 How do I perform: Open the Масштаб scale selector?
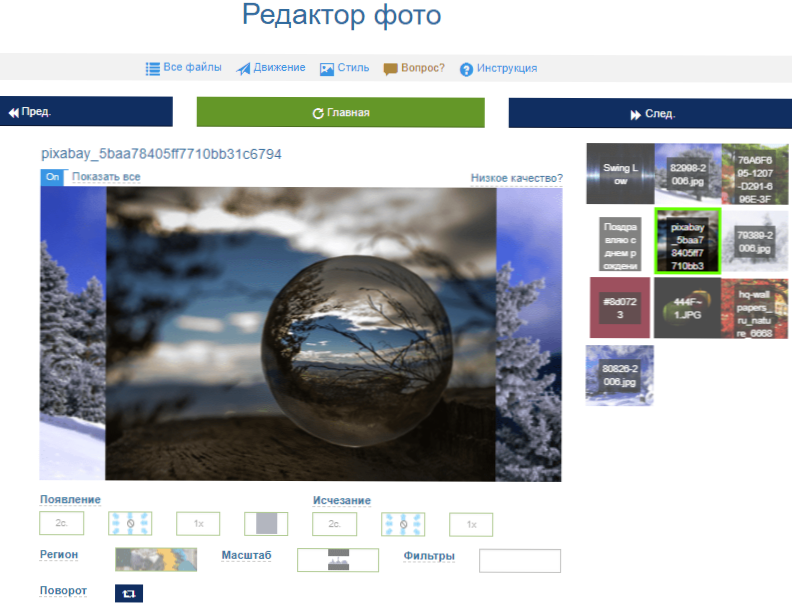click(338, 560)
